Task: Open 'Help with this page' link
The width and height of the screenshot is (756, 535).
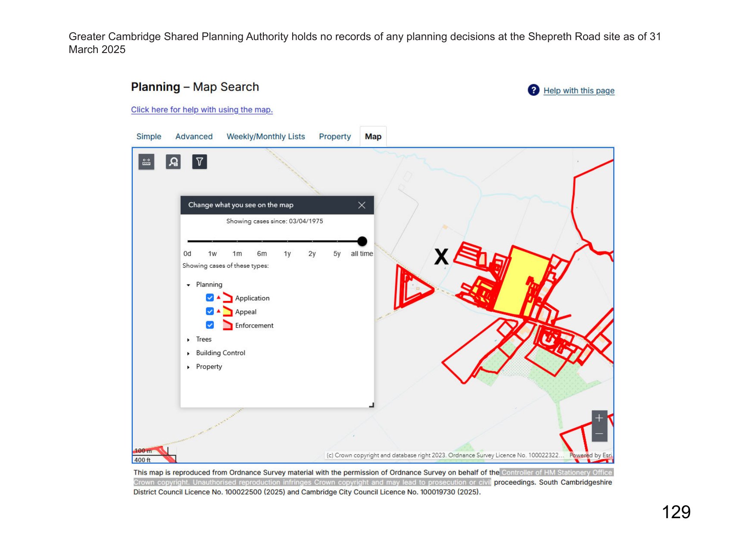Action: [x=578, y=91]
